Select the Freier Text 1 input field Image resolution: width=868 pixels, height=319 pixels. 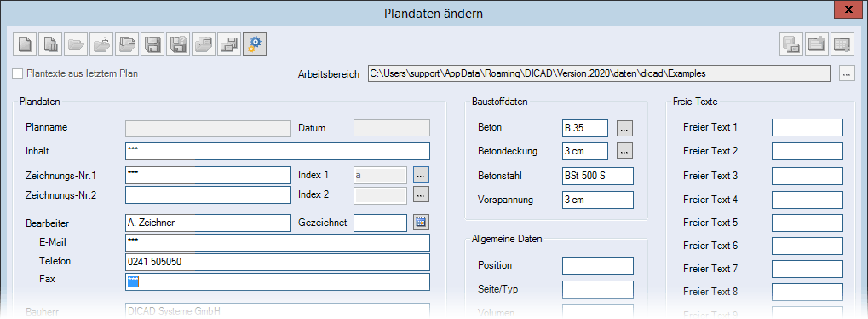click(x=808, y=127)
